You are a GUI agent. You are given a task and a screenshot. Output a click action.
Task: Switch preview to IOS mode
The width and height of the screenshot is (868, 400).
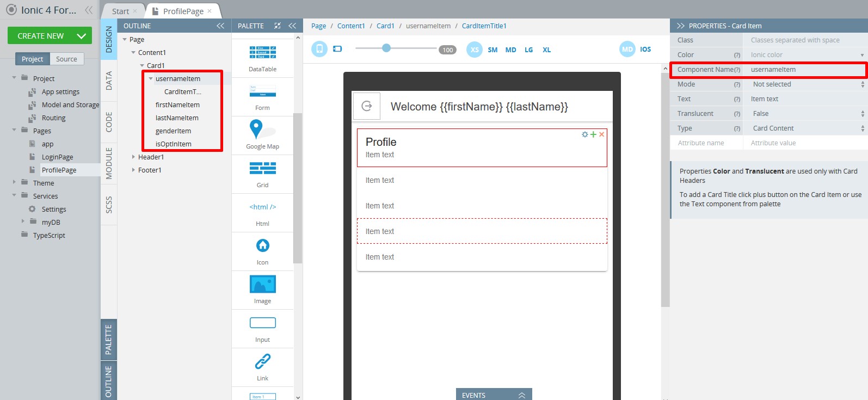[x=645, y=49]
